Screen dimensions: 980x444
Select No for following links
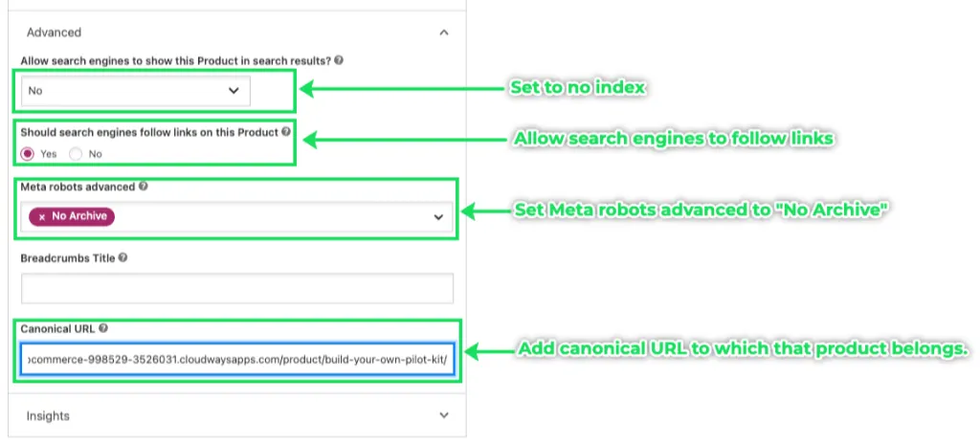(x=76, y=154)
